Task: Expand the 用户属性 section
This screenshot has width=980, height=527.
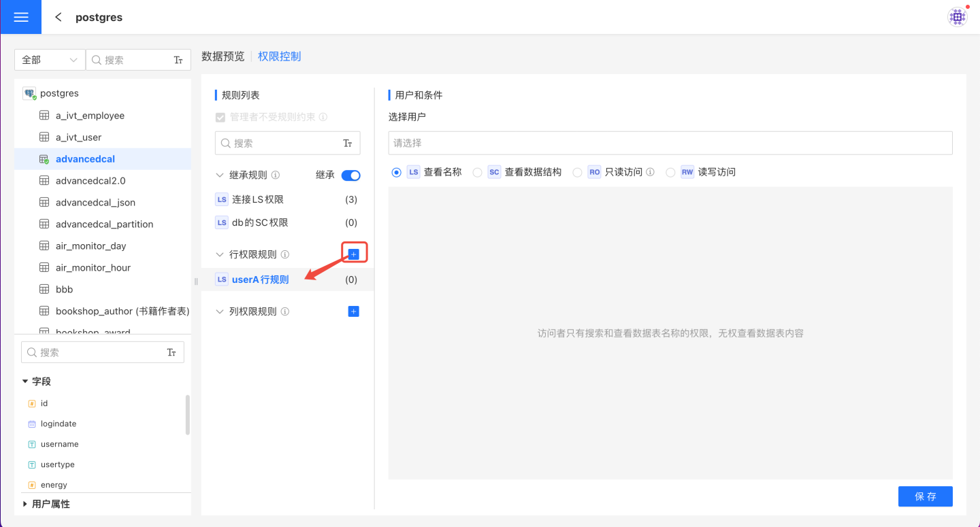Action: (x=26, y=504)
